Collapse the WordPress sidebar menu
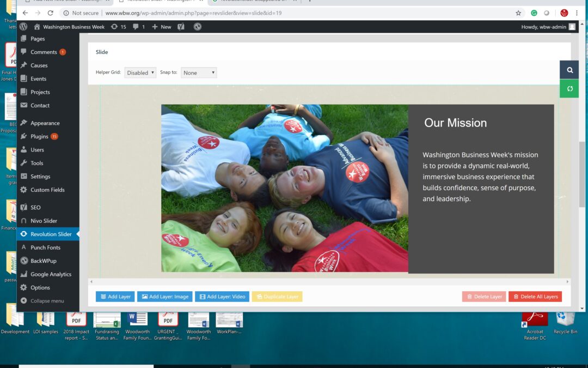This screenshot has height=368, width=588. click(x=48, y=301)
